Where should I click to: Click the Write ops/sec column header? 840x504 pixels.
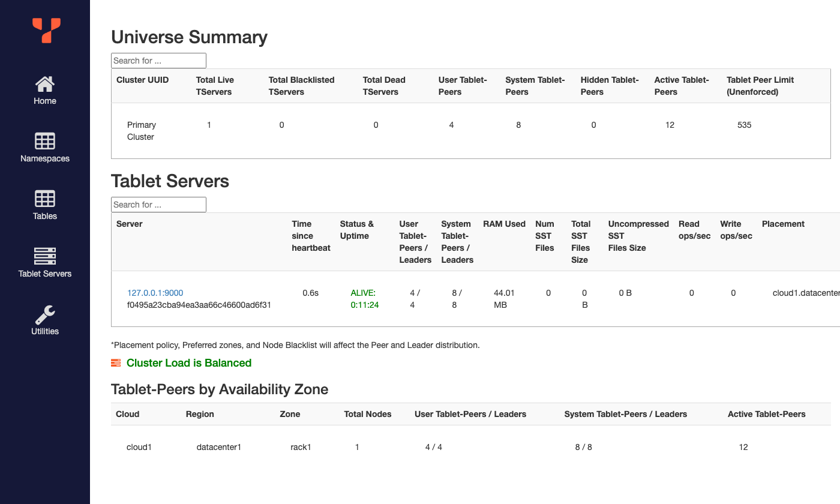tap(736, 230)
